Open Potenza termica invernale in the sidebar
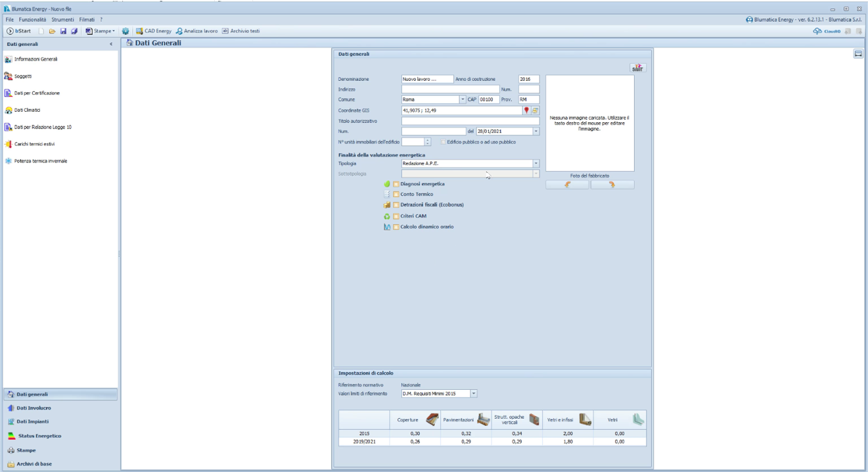 tap(35, 161)
